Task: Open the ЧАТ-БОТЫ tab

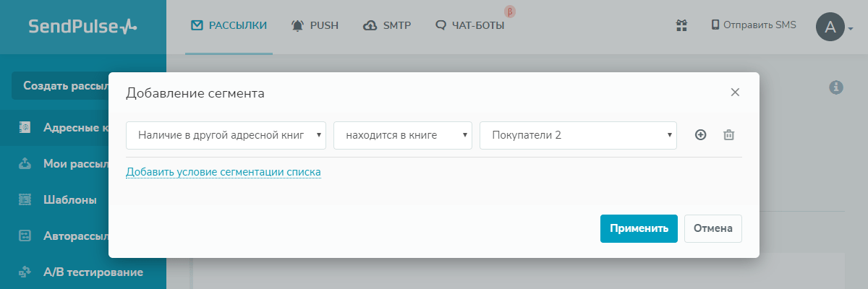Action: [x=470, y=26]
